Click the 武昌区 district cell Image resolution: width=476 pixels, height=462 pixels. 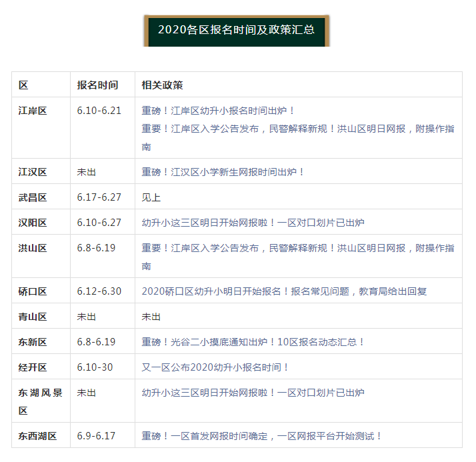(33, 197)
